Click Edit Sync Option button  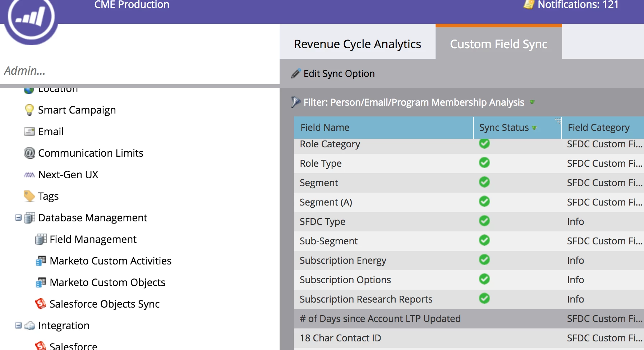pyautogui.click(x=333, y=74)
